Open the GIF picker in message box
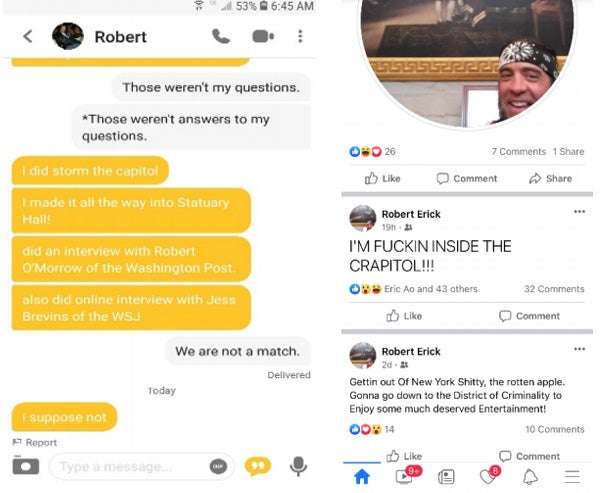 tap(218, 466)
